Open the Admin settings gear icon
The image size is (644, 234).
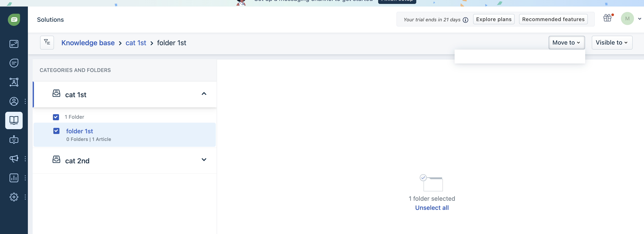14,197
